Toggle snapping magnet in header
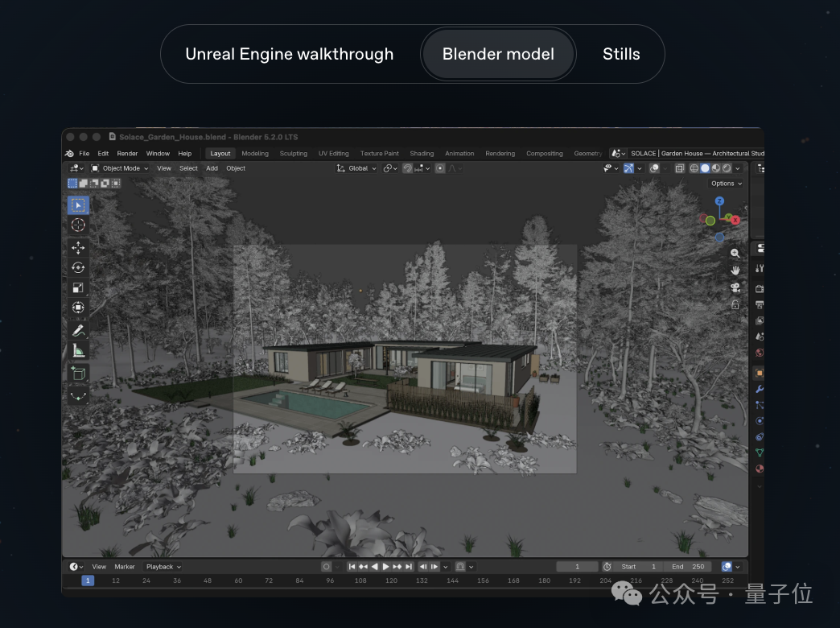 408,168
